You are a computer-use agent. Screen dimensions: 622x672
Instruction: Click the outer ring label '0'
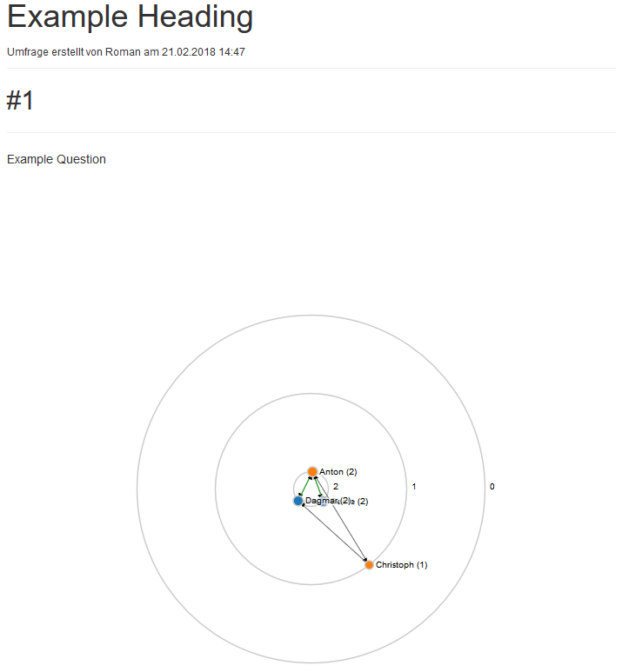click(492, 487)
